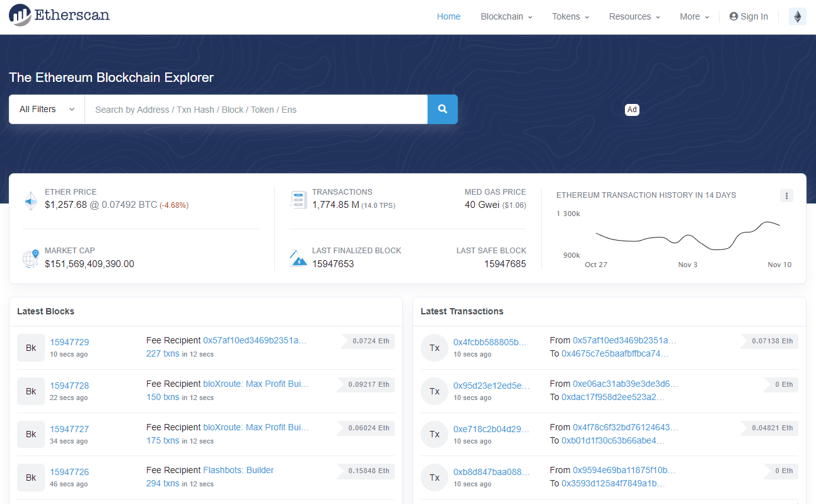Viewport: 816px width, 504px height.
Task: Open transaction 0xe718c2b04d29
Action: (x=491, y=429)
